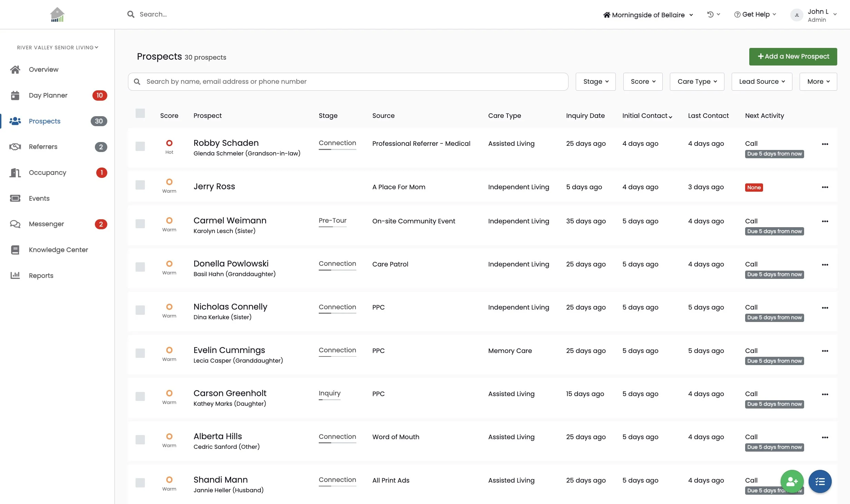This screenshot has width=850, height=504.
Task: Select the checkbox for Jerry Ross
Action: pyautogui.click(x=140, y=185)
